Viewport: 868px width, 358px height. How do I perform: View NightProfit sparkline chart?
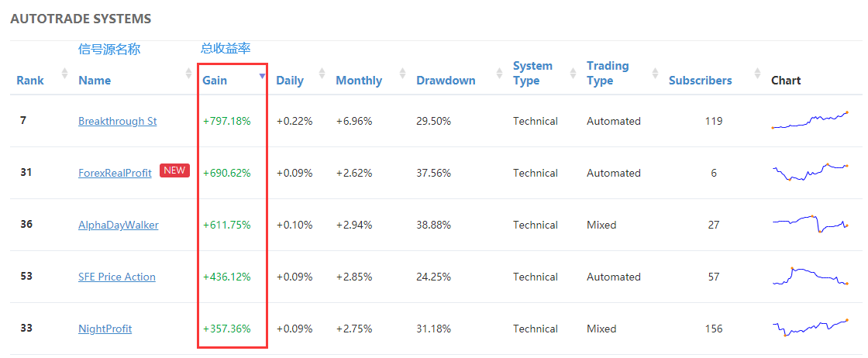tap(810, 328)
